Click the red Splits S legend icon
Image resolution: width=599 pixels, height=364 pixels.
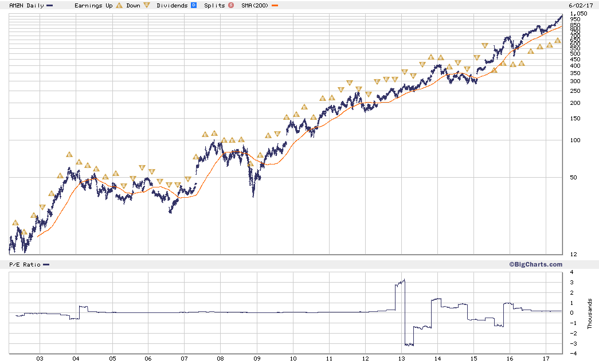(231, 5)
